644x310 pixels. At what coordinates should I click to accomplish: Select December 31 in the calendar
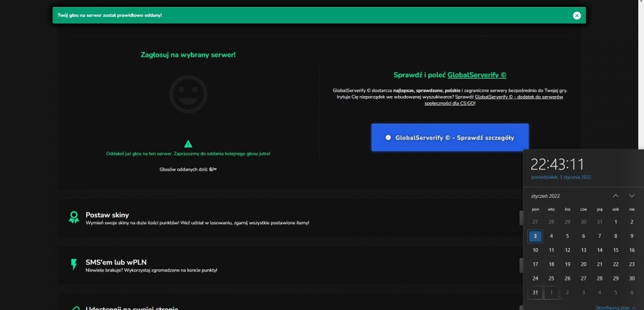[x=600, y=222]
